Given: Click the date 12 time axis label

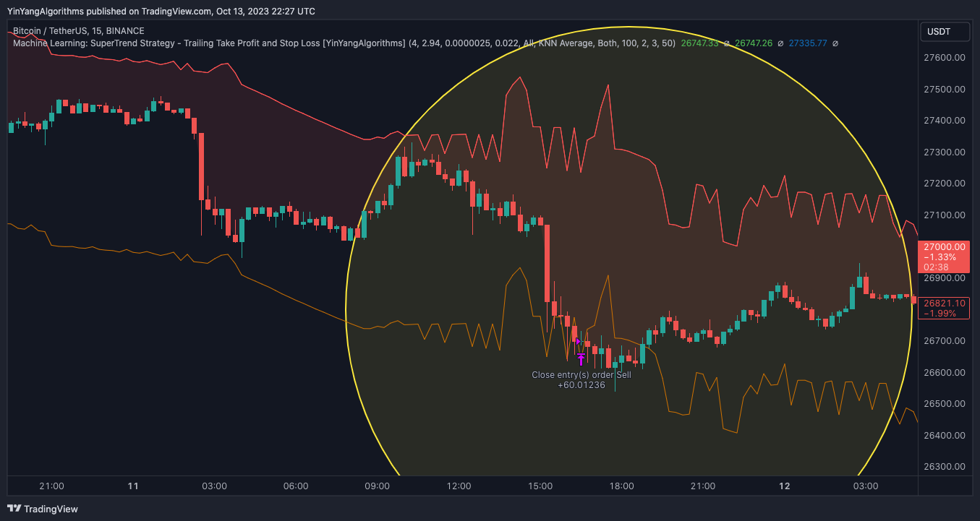Looking at the screenshot, I should pyautogui.click(x=785, y=486).
